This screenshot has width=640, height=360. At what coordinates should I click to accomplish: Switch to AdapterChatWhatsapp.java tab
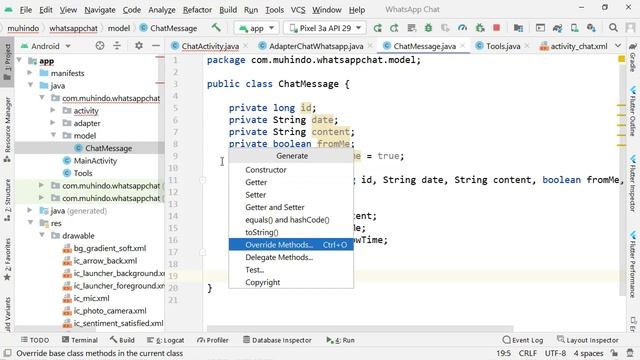point(316,46)
